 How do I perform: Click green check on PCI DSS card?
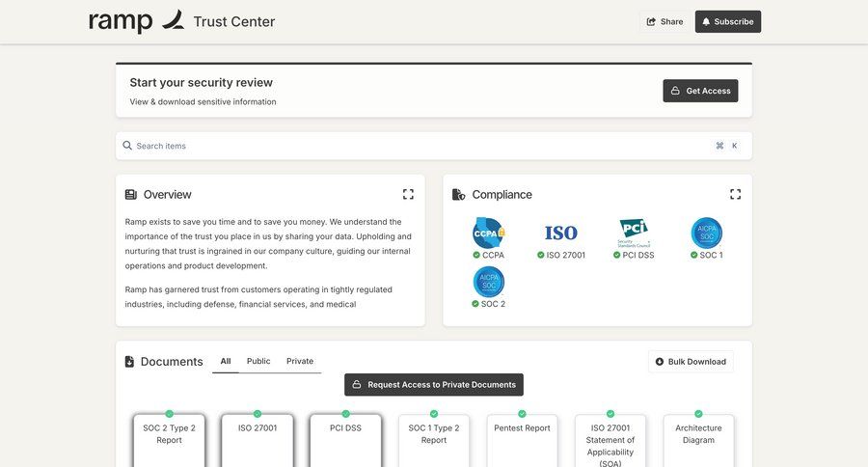point(346,414)
